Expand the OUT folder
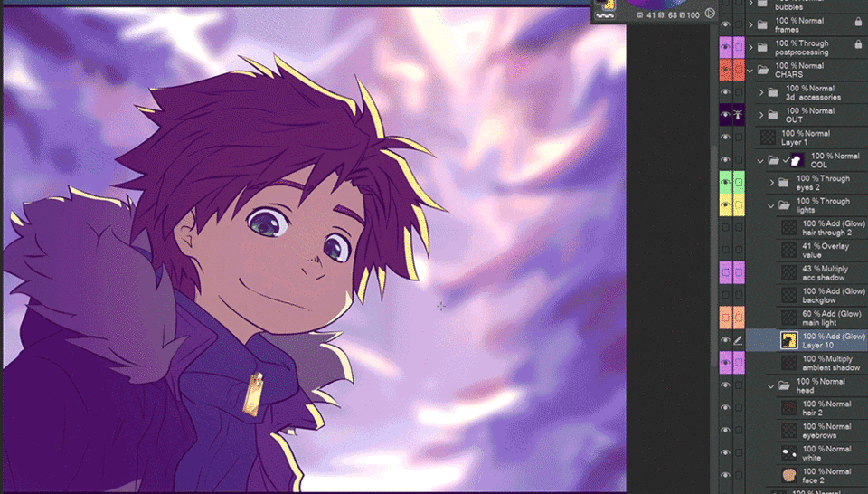 761,115
